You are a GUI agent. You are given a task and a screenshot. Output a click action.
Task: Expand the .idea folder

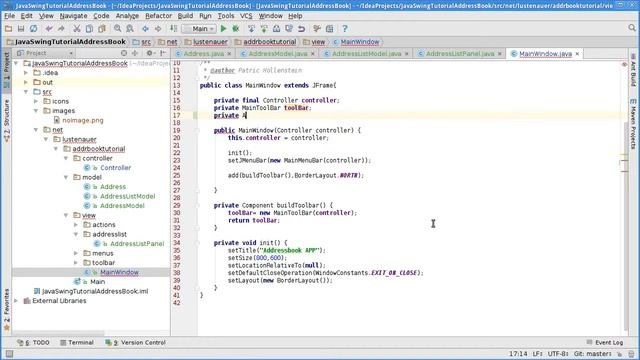(x=26, y=73)
